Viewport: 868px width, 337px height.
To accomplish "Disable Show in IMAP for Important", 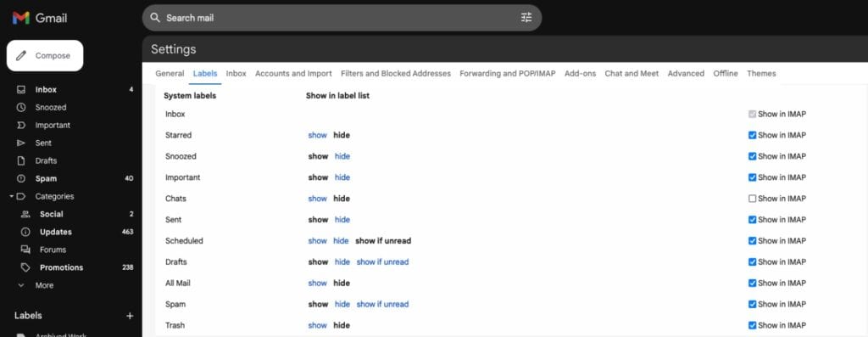I will [752, 177].
